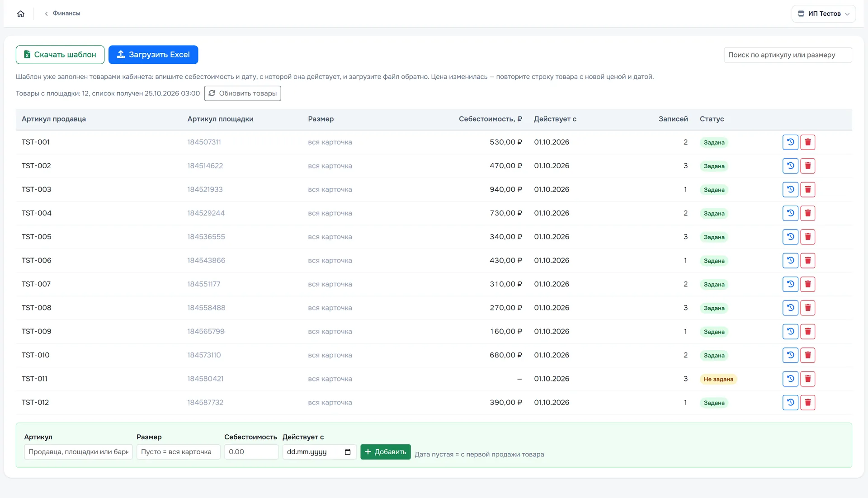Delete the TST-008 entry
Image resolution: width=868 pixels, height=498 pixels.
click(808, 308)
